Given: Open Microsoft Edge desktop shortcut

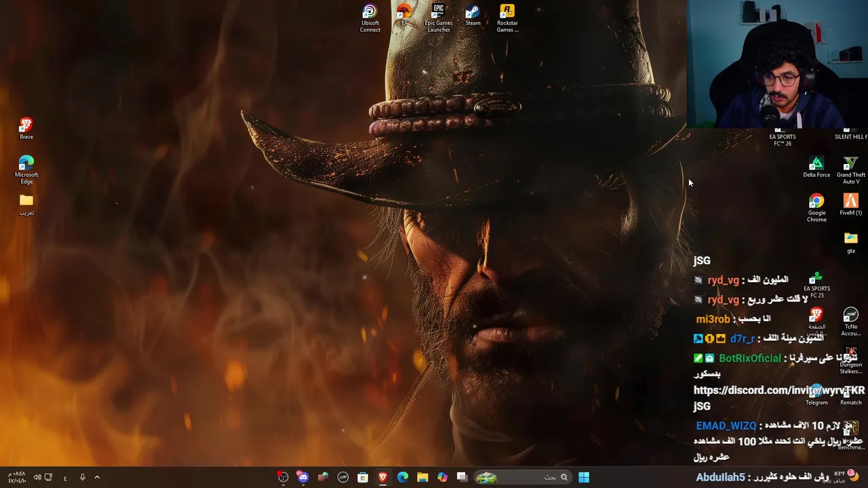Looking at the screenshot, I should (x=26, y=169).
